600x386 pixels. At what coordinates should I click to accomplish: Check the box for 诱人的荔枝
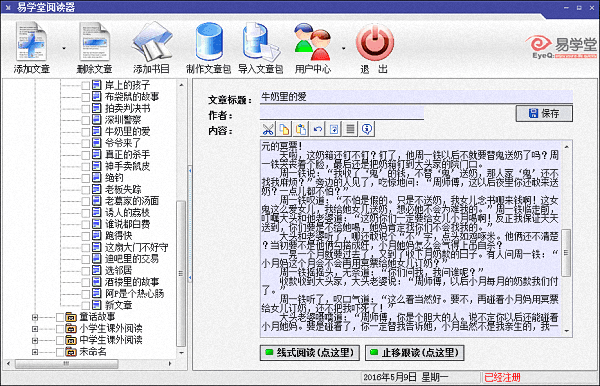coord(86,212)
